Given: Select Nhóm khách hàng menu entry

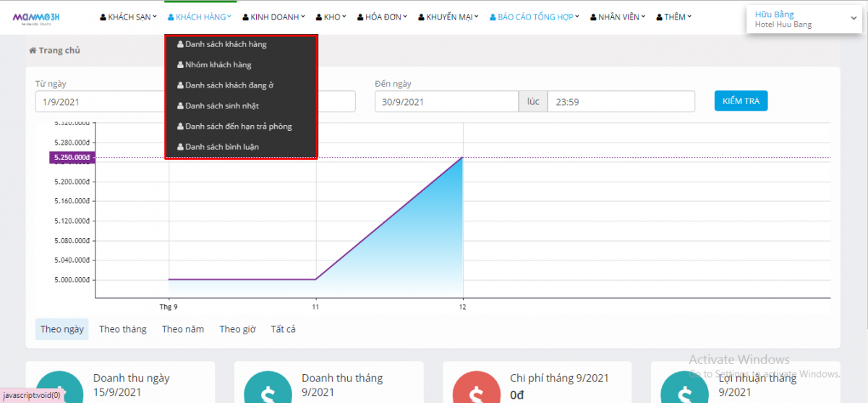Looking at the screenshot, I should [x=218, y=65].
